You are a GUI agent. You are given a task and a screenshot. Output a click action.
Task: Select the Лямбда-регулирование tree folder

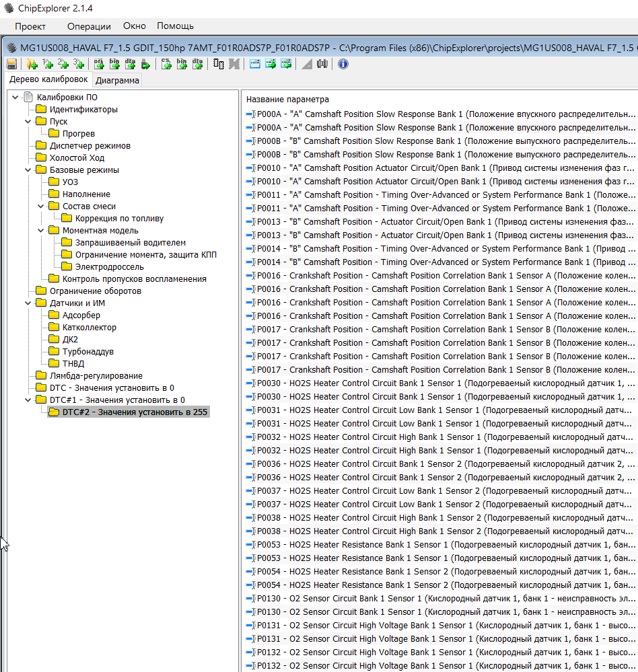[96, 376]
